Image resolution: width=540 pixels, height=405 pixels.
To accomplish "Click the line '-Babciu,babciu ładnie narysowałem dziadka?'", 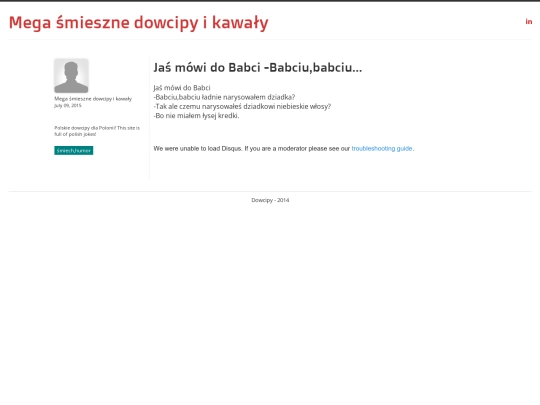I will pos(224,97).
